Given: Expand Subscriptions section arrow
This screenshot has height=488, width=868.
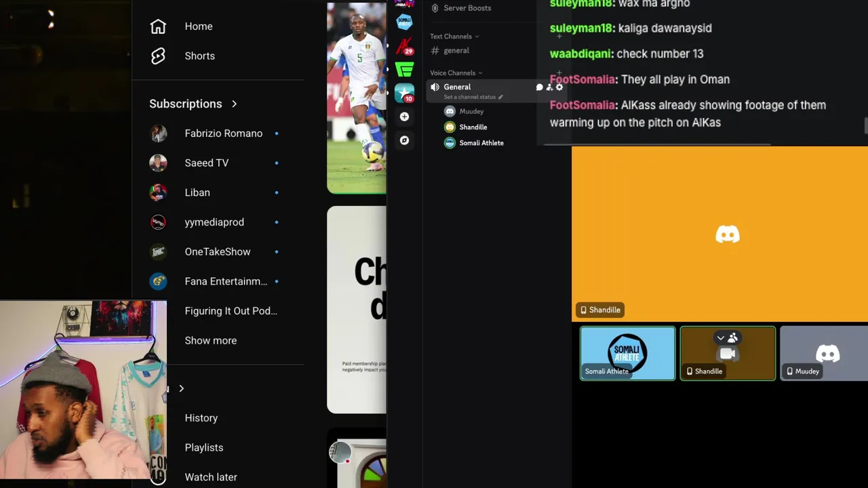Looking at the screenshot, I should tap(234, 104).
